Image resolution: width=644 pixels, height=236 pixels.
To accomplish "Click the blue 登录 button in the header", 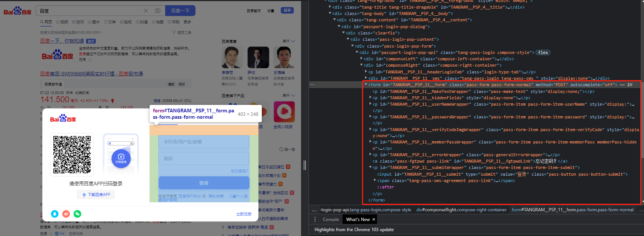I will (x=287, y=10).
